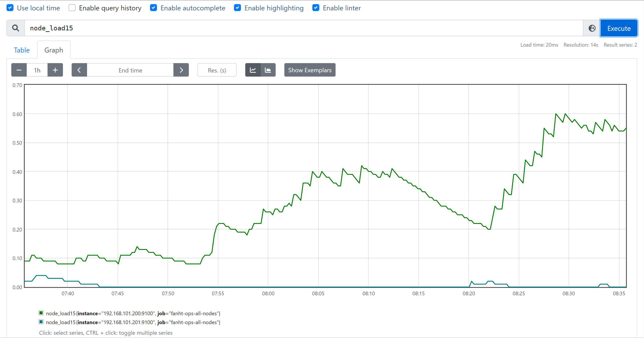Image resolution: width=644 pixels, height=338 pixels.
Task: Switch to the Table tab
Action: coord(22,50)
